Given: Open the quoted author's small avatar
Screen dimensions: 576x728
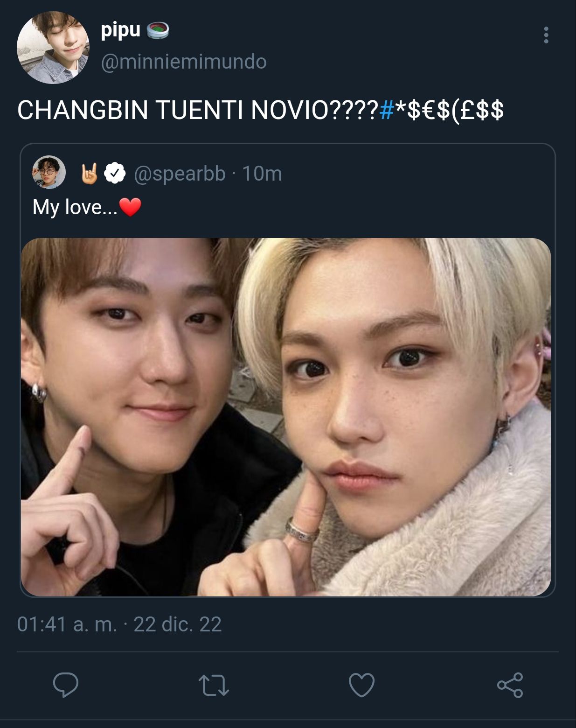Looking at the screenshot, I should [x=49, y=172].
